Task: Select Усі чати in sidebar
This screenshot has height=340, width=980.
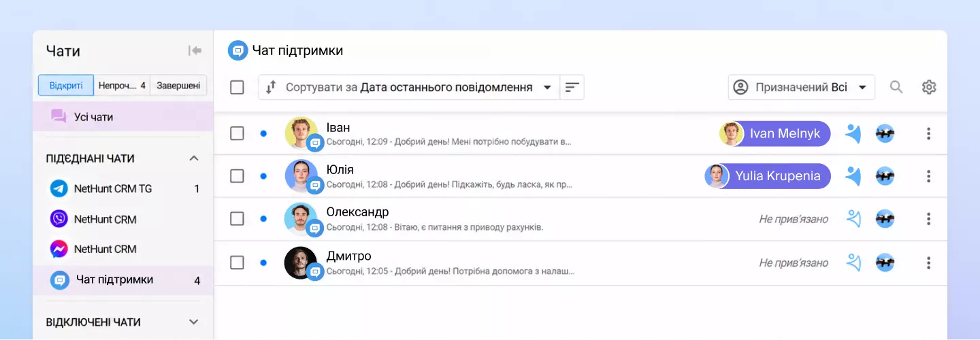Action: click(123, 117)
